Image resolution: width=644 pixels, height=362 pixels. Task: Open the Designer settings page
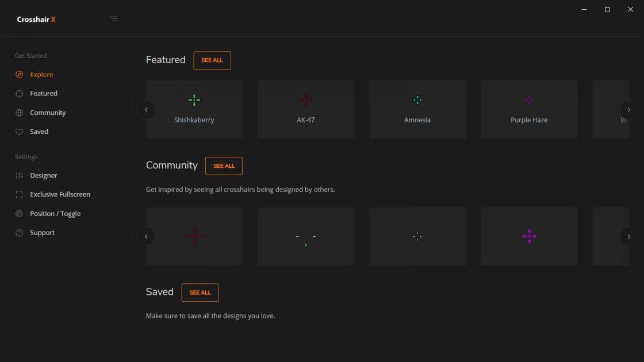pos(44,175)
